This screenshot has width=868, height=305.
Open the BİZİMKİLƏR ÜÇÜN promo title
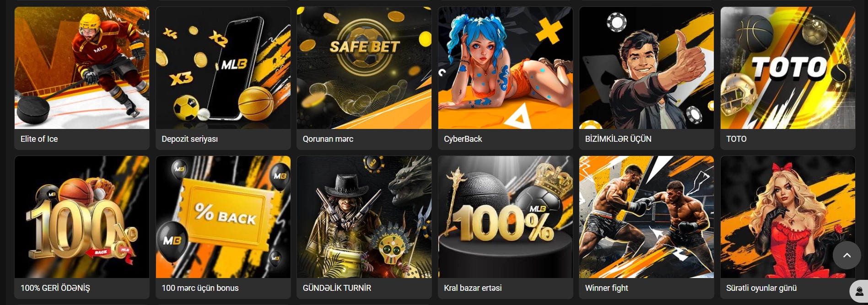point(618,139)
